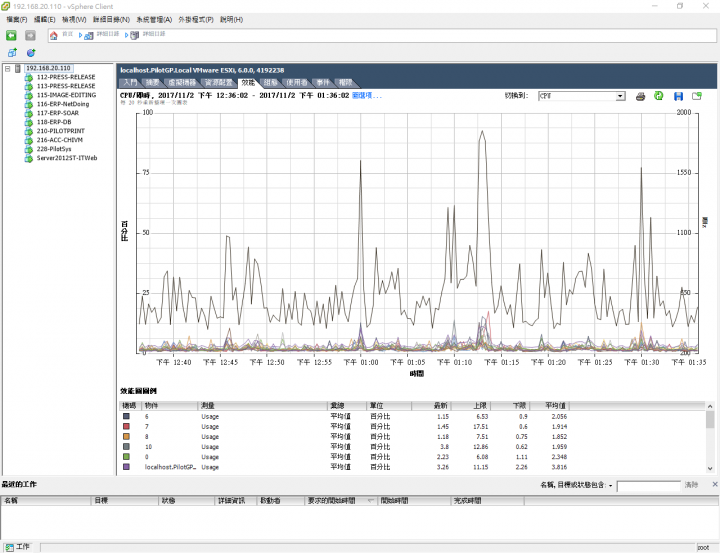Screen dimensions: 720x553
Task: Switch to the Virtual Machines tab
Action: (x=182, y=83)
